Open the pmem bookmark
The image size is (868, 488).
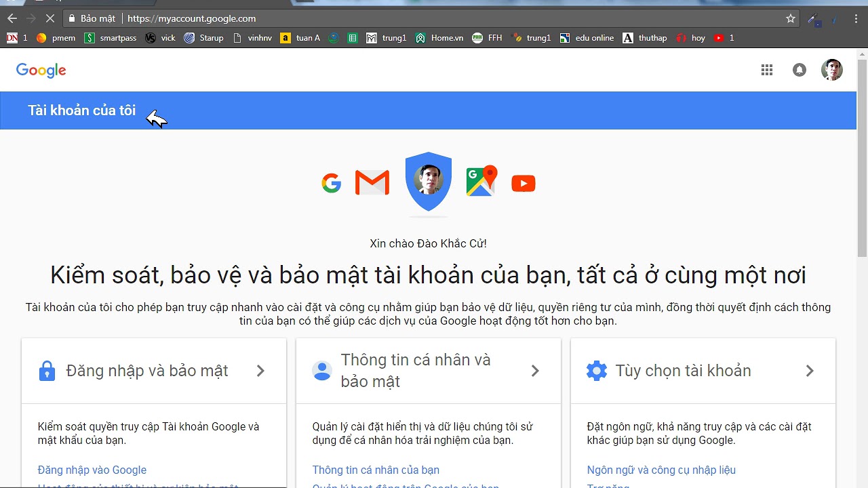point(56,38)
